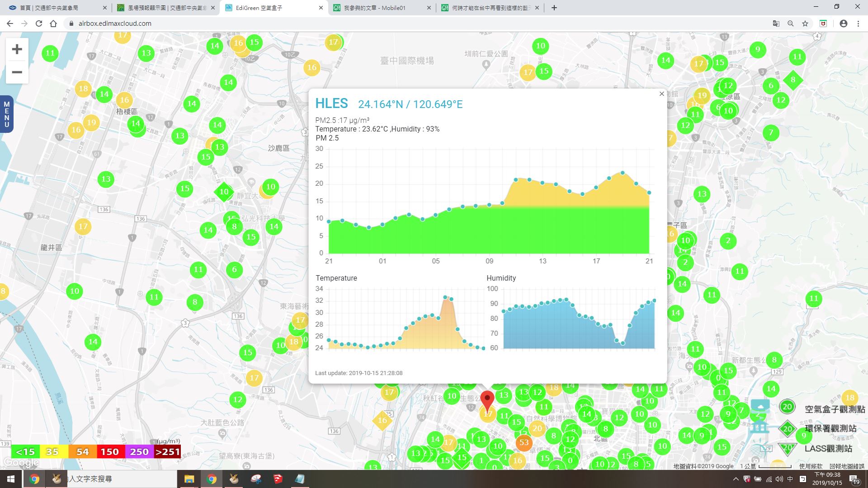The width and height of the screenshot is (868, 488).
Task: Select the yellow 19 marker near 梧棲區
Action: tap(91, 122)
